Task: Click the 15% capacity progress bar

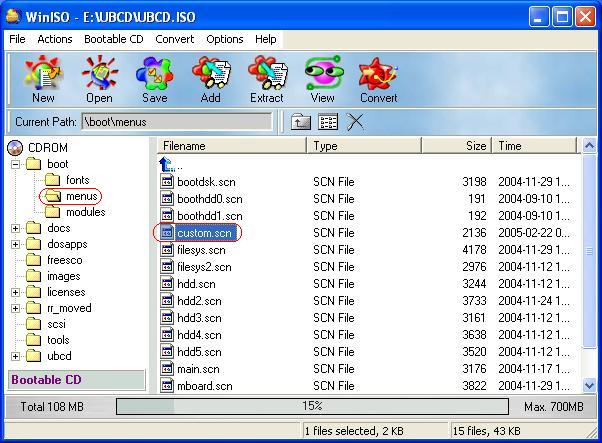Action: click(312, 406)
